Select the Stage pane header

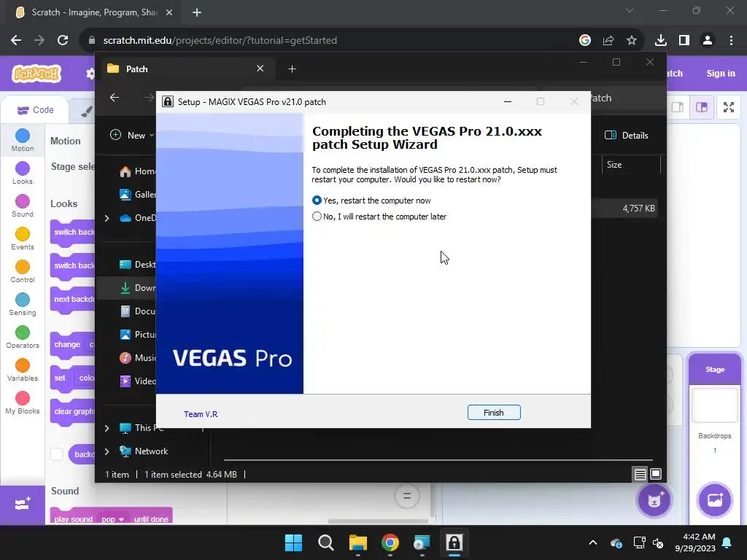715,370
